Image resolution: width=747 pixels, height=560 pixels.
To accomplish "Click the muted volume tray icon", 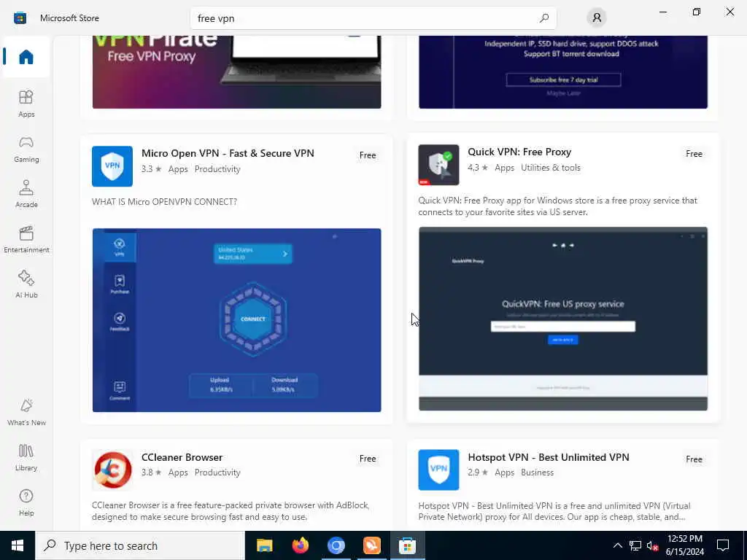I will [653, 545].
